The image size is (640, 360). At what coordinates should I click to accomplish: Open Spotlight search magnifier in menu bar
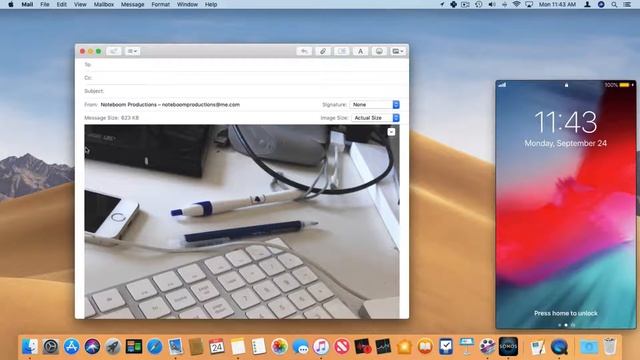point(614,4)
